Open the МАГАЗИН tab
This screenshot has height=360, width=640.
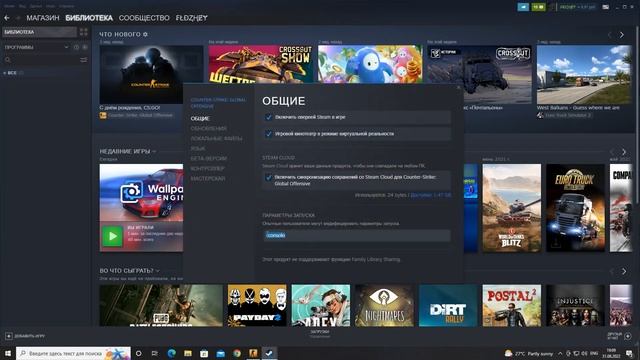[43, 18]
